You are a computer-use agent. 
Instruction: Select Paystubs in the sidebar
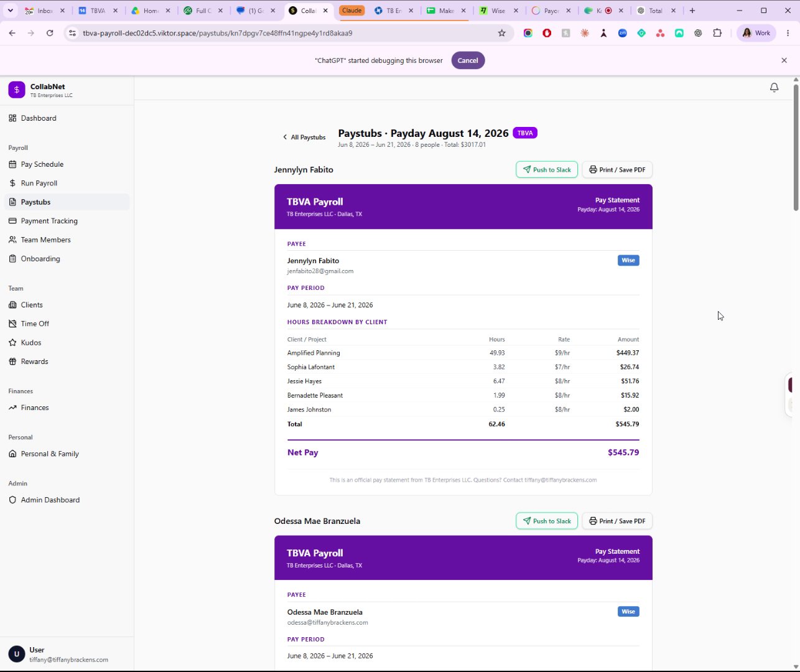click(67, 202)
